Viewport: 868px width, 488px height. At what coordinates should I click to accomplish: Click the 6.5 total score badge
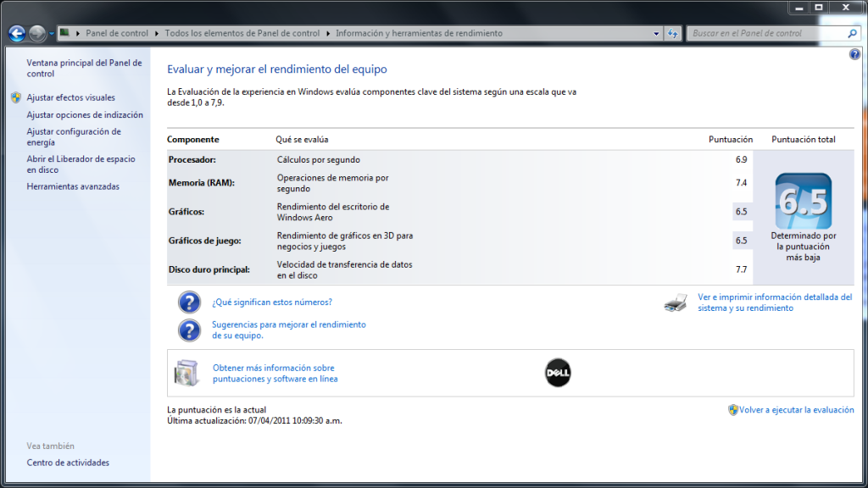[x=804, y=201]
